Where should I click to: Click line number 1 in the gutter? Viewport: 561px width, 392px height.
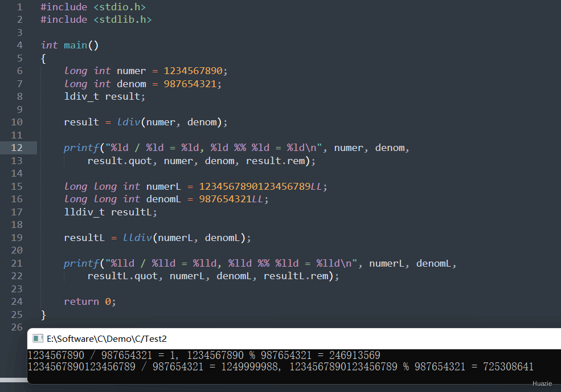pos(20,7)
